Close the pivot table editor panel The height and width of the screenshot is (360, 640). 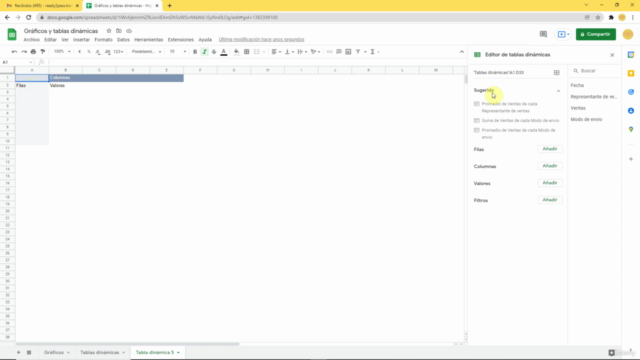point(612,55)
